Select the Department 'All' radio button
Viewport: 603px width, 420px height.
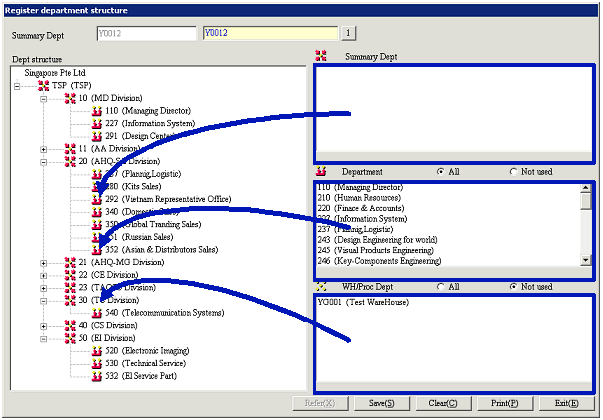pos(440,172)
